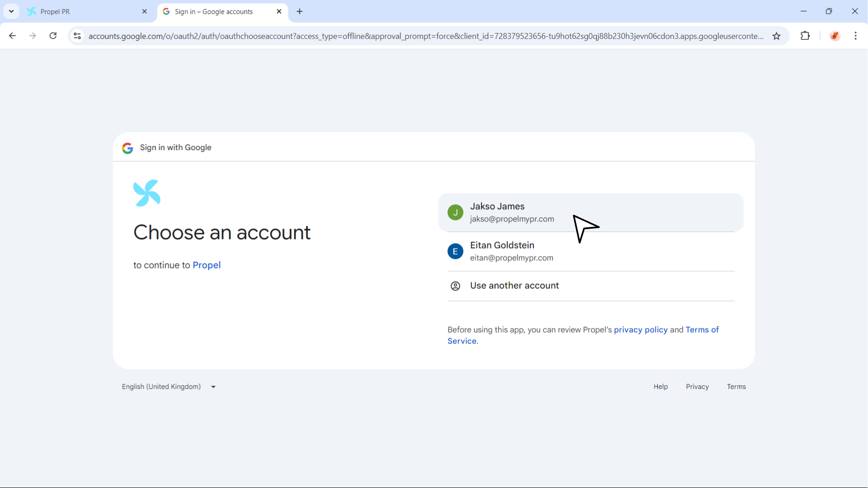Image resolution: width=868 pixels, height=488 pixels.
Task: Click the address bar URL
Action: (426, 36)
